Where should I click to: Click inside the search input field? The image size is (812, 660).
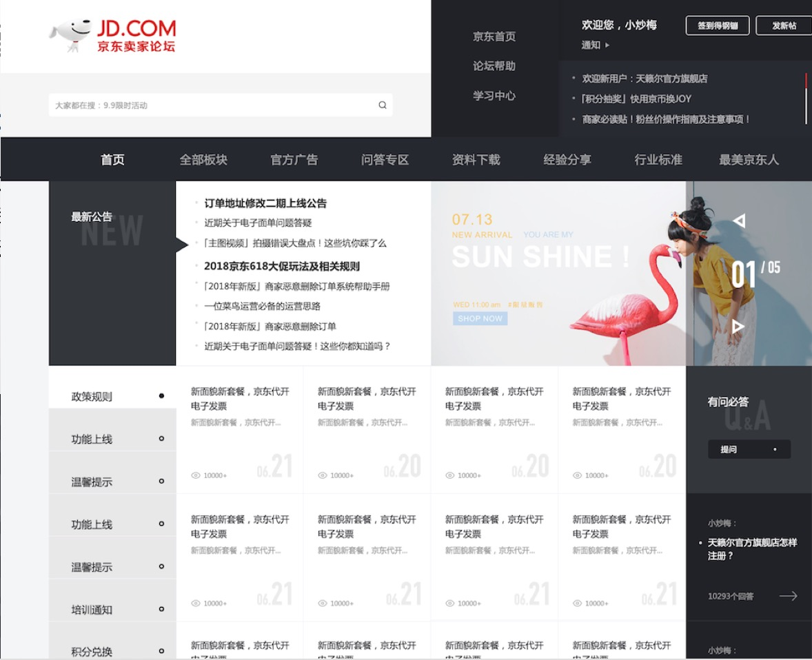[x=207, y=105]
